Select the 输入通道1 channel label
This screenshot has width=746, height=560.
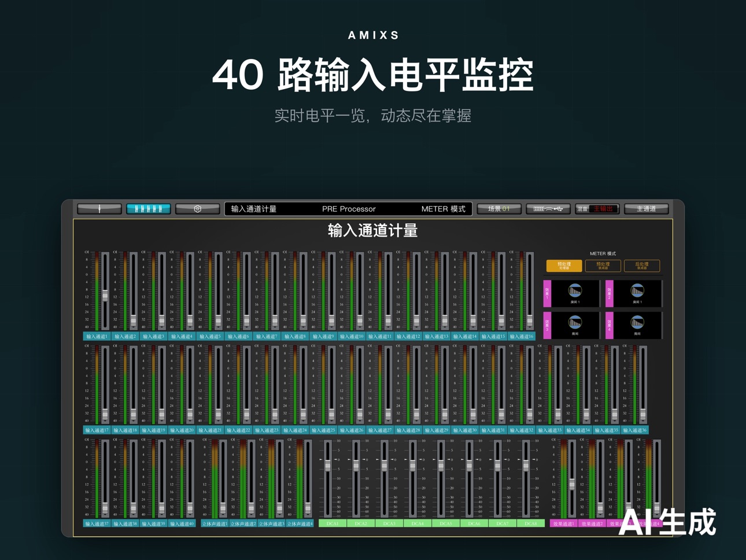point(97,336)
